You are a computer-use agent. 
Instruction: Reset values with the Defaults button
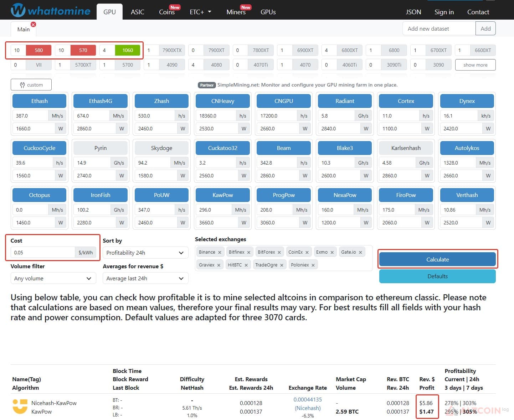437,276
